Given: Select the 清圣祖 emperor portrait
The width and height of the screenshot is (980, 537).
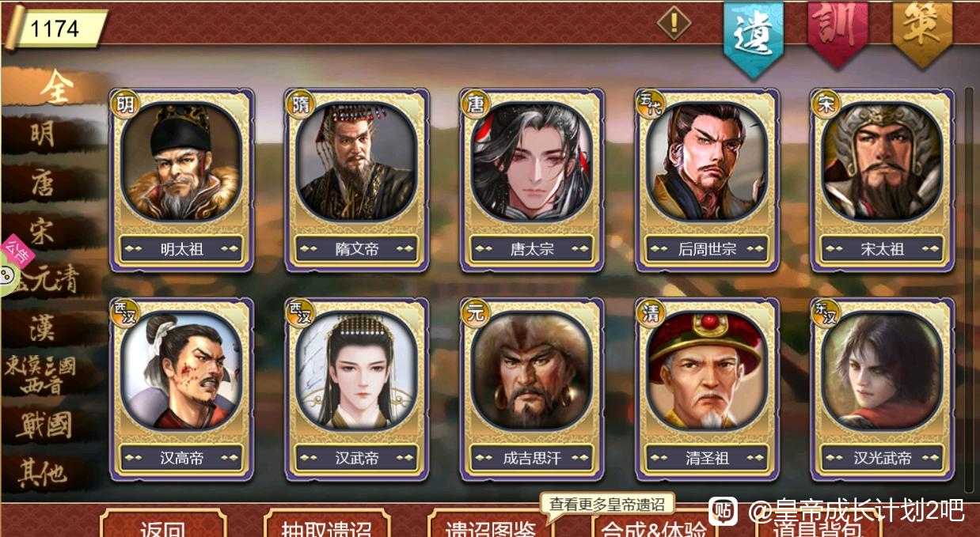Looking at the screenshot, I should coord(707,389).
